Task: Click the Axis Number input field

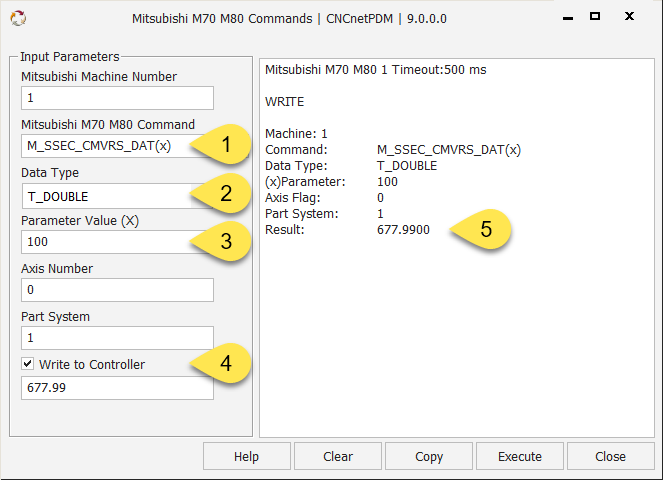Action: (117, 290)
